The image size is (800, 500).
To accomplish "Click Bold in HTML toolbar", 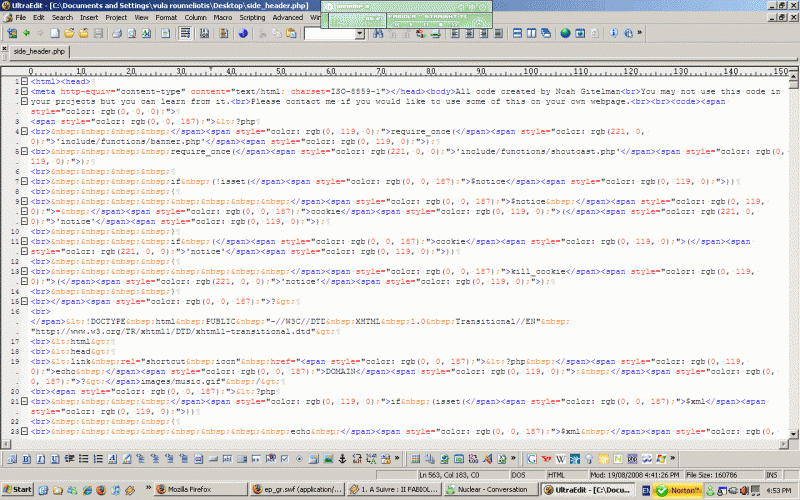I will [x=26, y=459].
